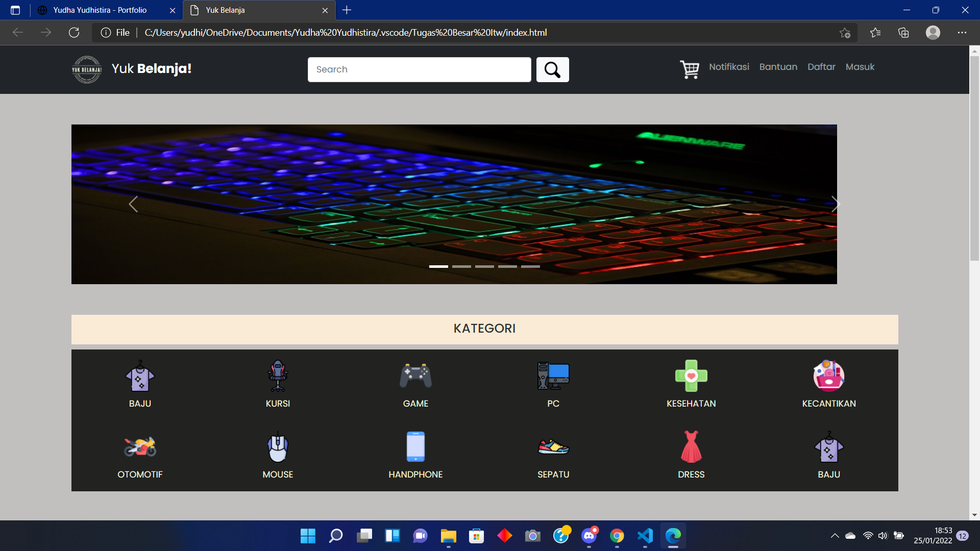
Task: Click the Masuk login link
Action: tap(860, 67)
